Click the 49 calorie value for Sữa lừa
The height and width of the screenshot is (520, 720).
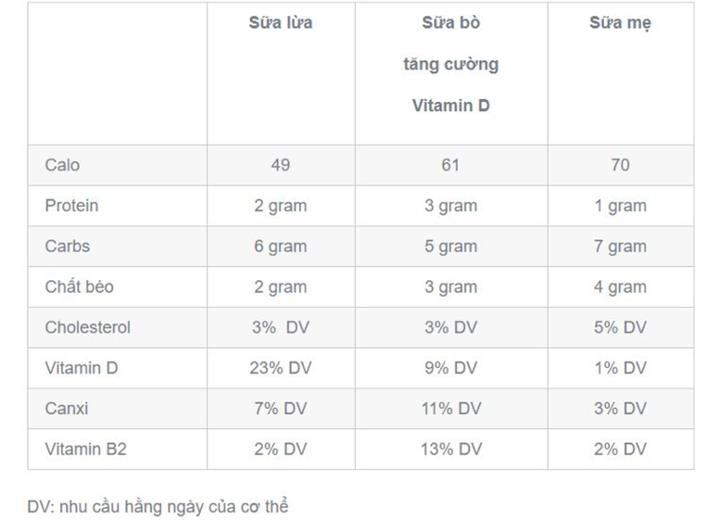coord(281,165)
